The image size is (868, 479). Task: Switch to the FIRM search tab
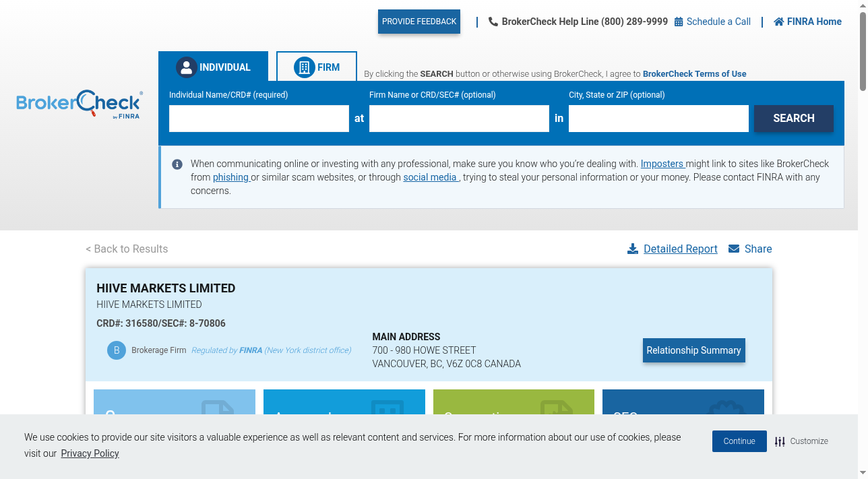(x=317, y=66)
